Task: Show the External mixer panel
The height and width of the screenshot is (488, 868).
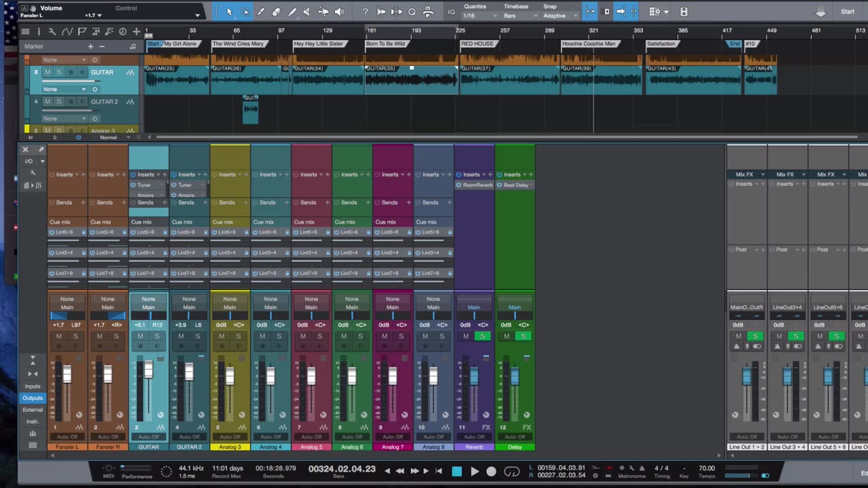Action: (33, 410)
